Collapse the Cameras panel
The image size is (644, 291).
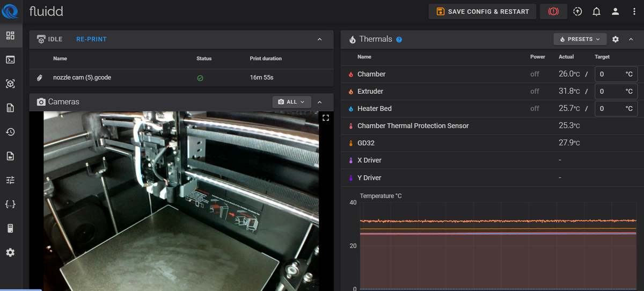pos(320,102)
